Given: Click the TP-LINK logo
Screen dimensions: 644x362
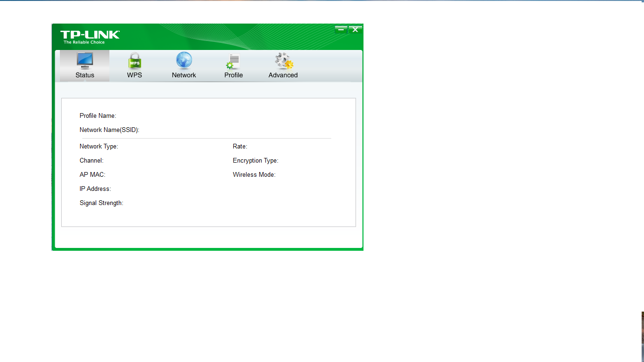Looking at the screenshot, I should pos(90,36).
